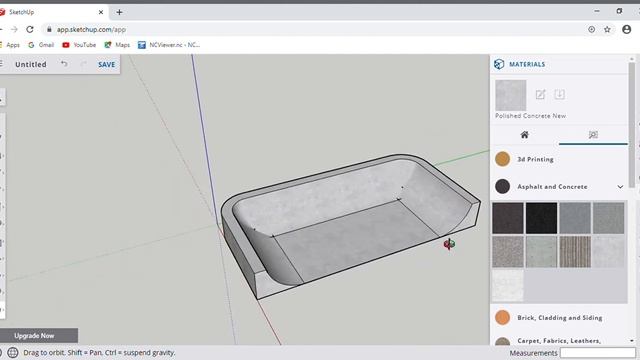Click the scroll-down arrow of materials list
Screen dimensions: 640x360
(632, 341)
